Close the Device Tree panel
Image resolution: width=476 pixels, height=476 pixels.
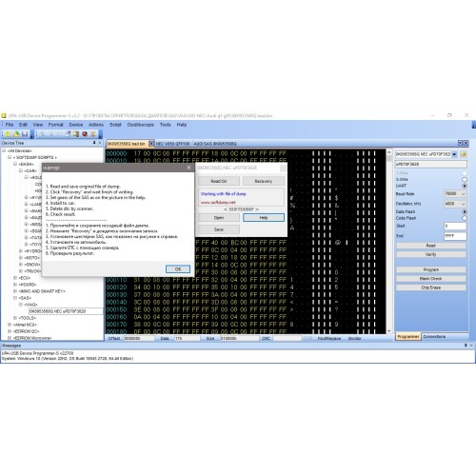click(x=100, y=143)
